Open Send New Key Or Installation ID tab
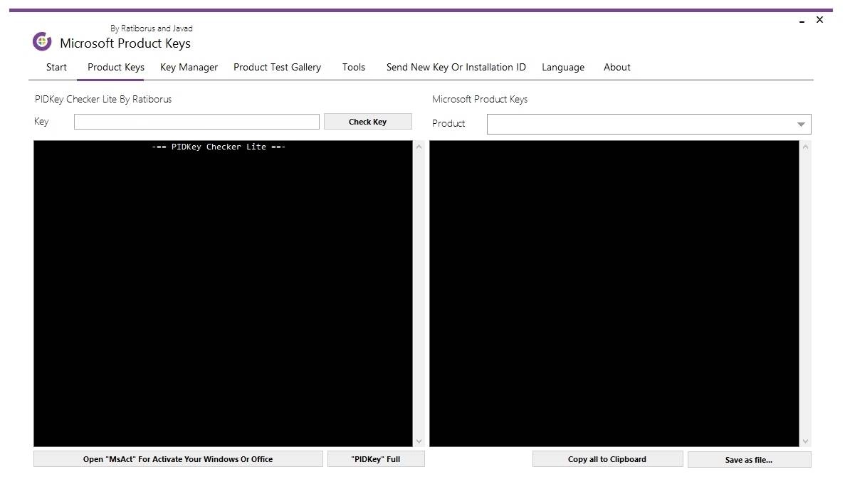This screenshot has width=845, height=504. pyautogui.click(x=456, y=68)
